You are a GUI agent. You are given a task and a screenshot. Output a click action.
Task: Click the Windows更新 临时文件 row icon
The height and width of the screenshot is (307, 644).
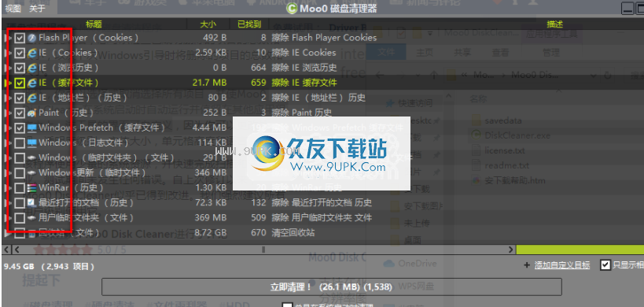(x=31, y=173)
